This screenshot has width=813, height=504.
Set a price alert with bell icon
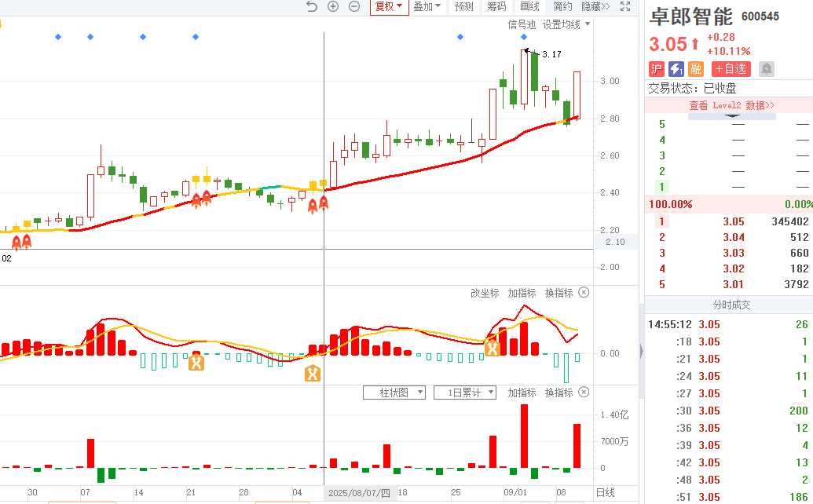click(x=767, y=69)
